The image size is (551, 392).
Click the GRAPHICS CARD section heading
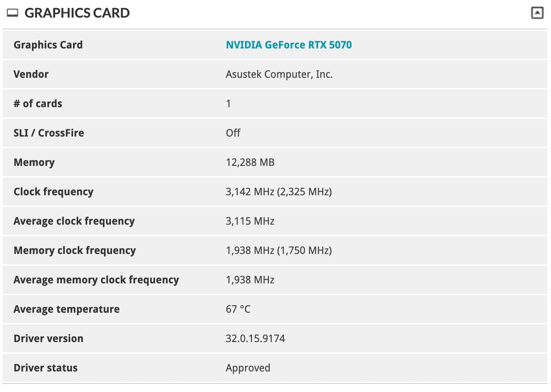point(77,13)
